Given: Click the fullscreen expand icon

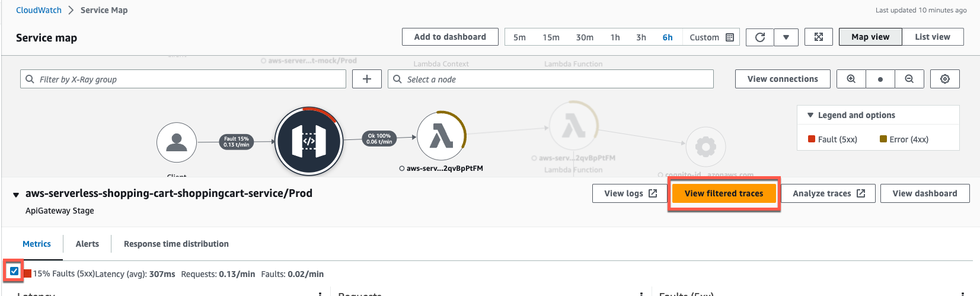Looking at the screenshot, I should click(819, 37).
